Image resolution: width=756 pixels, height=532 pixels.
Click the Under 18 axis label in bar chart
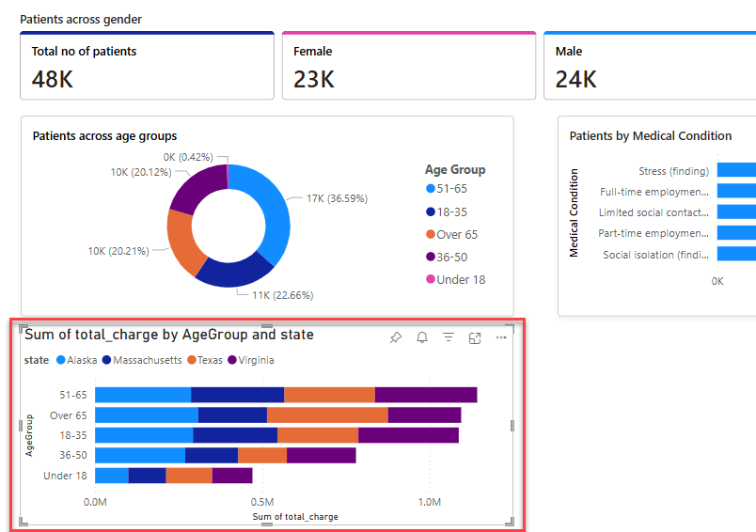[65, 476]
